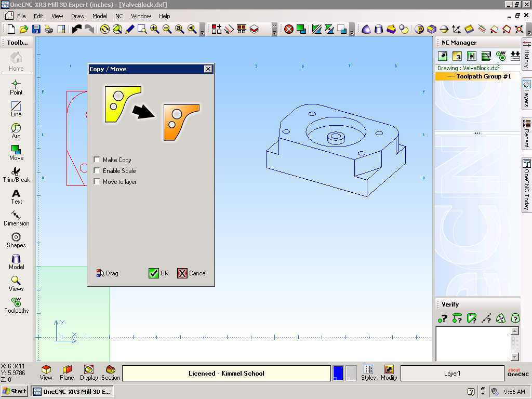Click the Zoom In magnifier icon

click(x=155, y=29)
